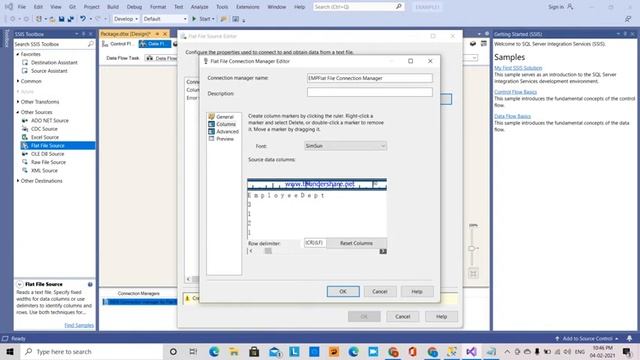Screen dimensions: 640x360
Task: Click the Visual Studio search box
Action: (x=358, y=7)
